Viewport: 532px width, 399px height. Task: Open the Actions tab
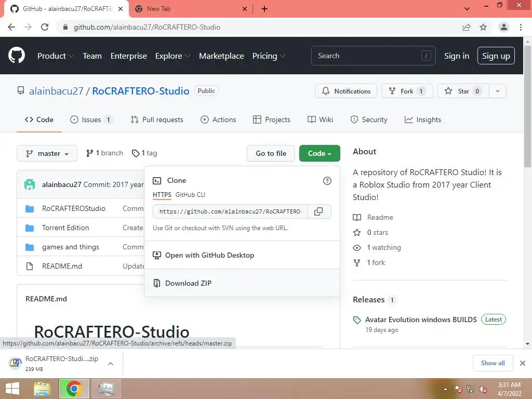click(218, 120)
